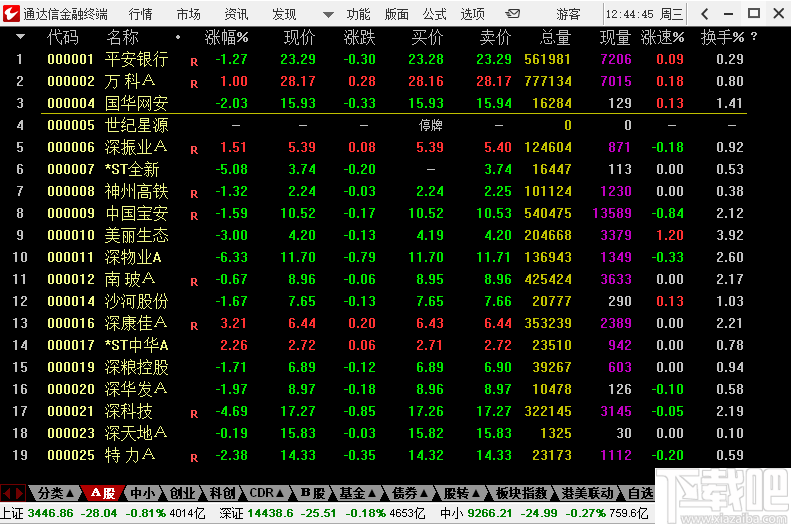Open the 版面 menu
The height and width of the screenshot is (524, 791).
(x=397, y=14)
